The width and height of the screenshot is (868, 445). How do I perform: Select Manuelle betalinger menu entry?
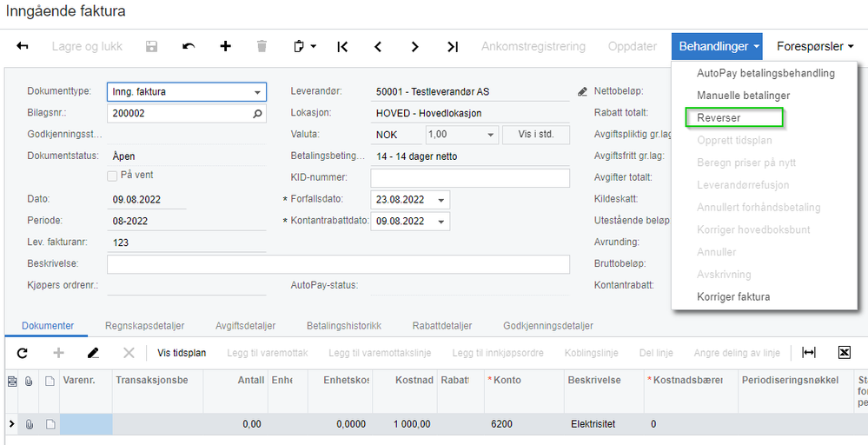pos(765,96)
